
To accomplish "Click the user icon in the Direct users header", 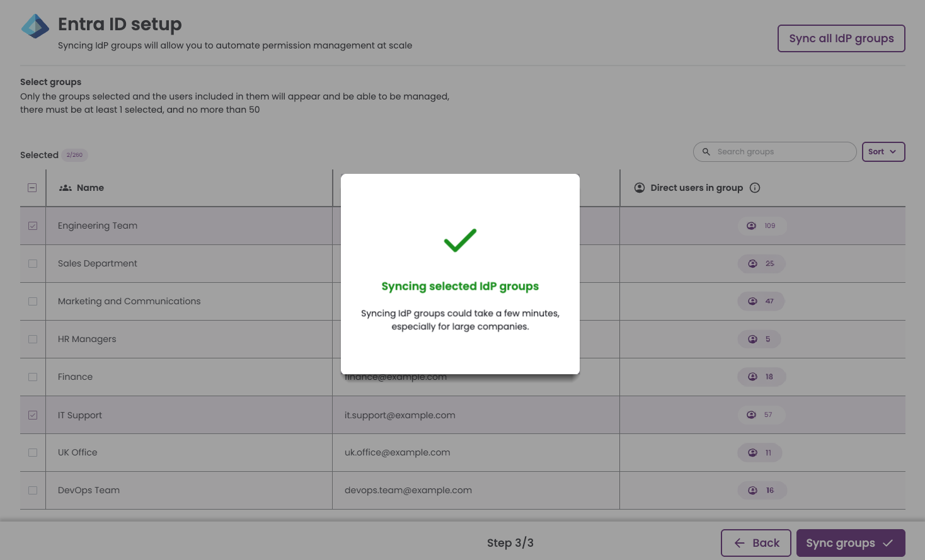I will (640, 188).
